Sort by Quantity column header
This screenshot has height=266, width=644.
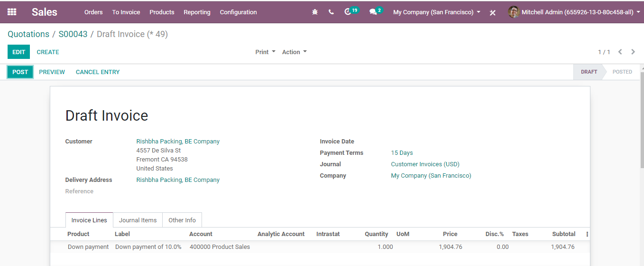pos(377,234)
